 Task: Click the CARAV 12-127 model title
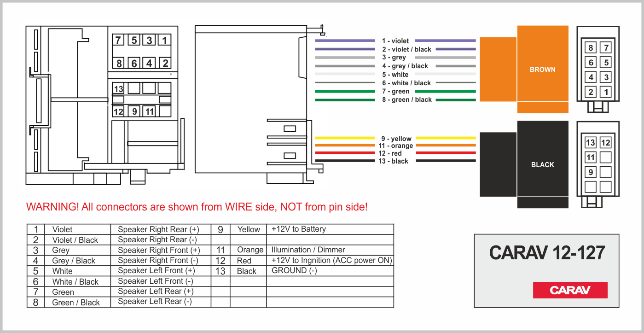coord(547,252)
